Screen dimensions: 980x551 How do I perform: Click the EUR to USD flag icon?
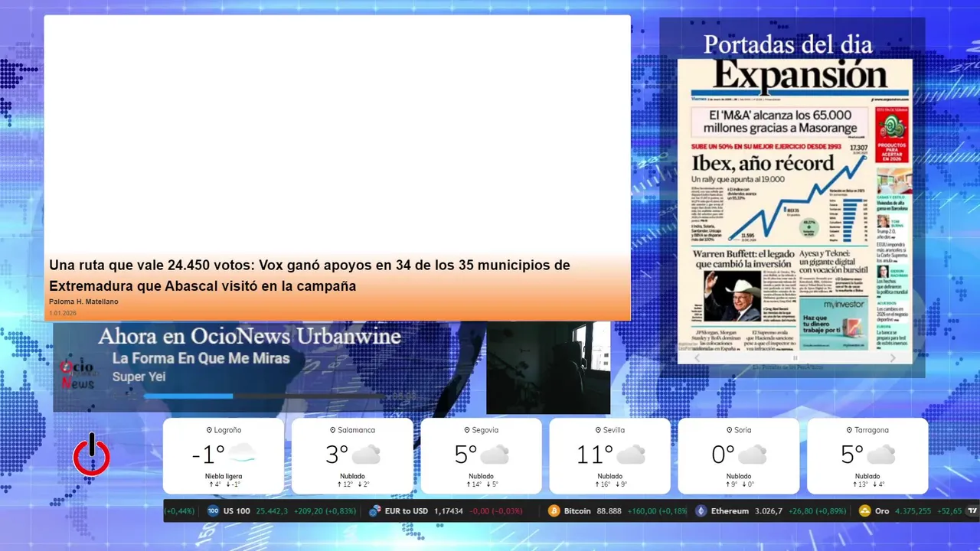[374, 510]
